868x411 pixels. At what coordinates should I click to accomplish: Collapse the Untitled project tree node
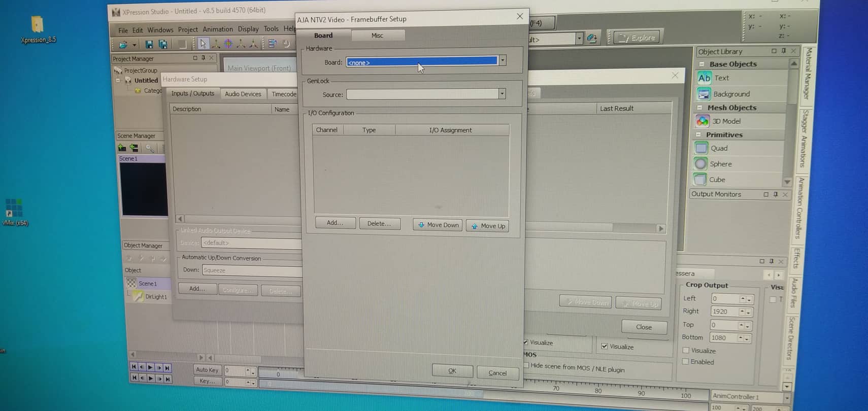pos(118,80)
